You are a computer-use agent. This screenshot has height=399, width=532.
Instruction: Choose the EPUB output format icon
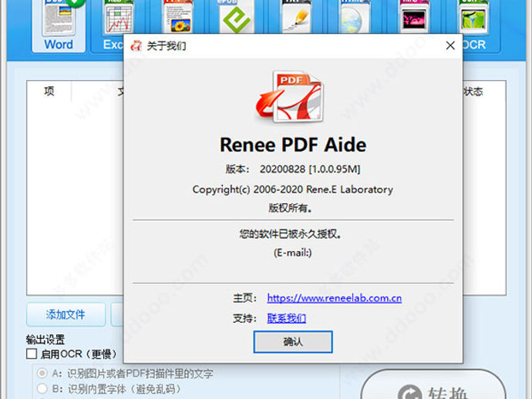pyautogui.click(x=236, y=17)
